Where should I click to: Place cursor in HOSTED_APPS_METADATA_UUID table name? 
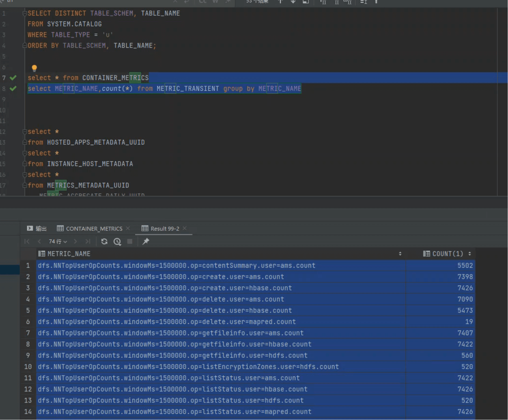[x=96, y=142]
